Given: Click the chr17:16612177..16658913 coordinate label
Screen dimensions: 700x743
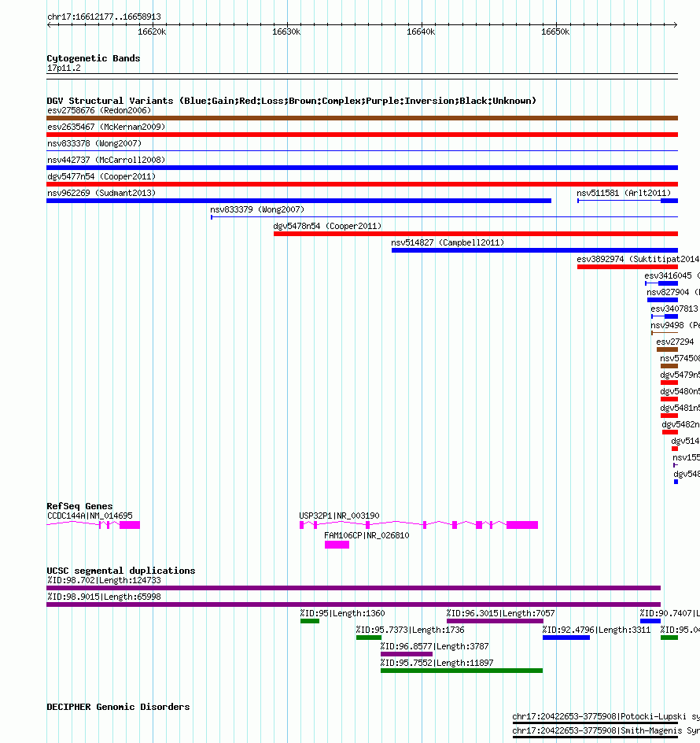Looking at the screenshot, I should coord(104,17).
